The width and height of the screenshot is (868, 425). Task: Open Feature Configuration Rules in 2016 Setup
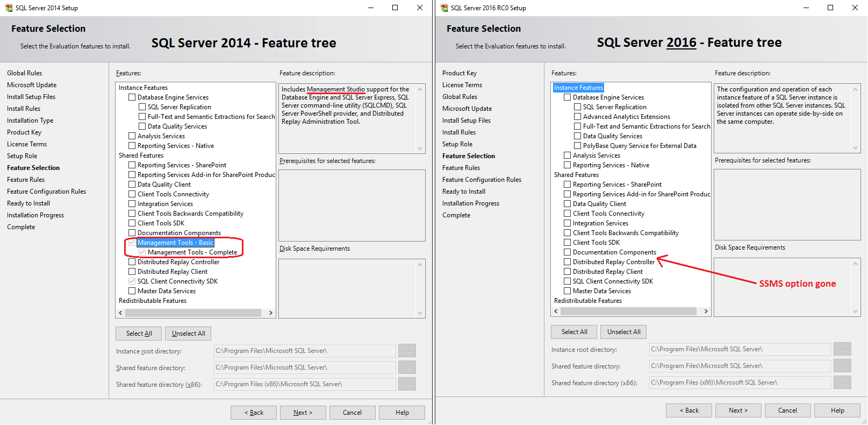[482, 180]
